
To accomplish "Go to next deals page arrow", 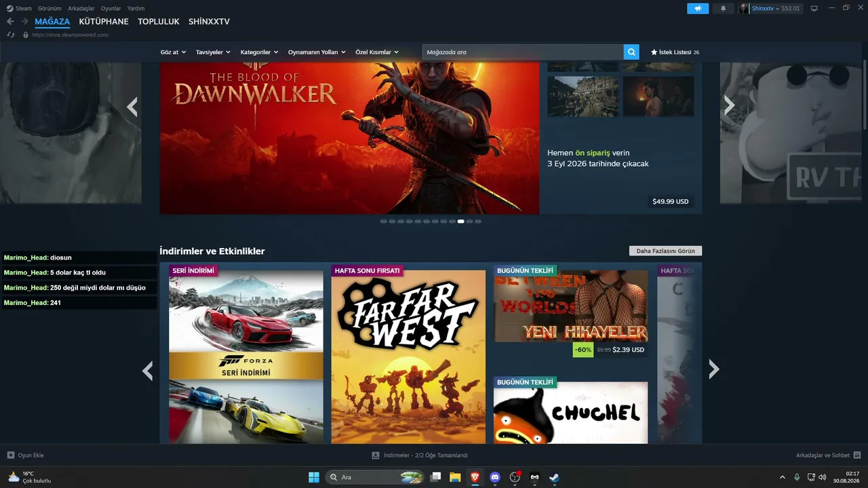I will pyautogui.click(x=713, y=369).
